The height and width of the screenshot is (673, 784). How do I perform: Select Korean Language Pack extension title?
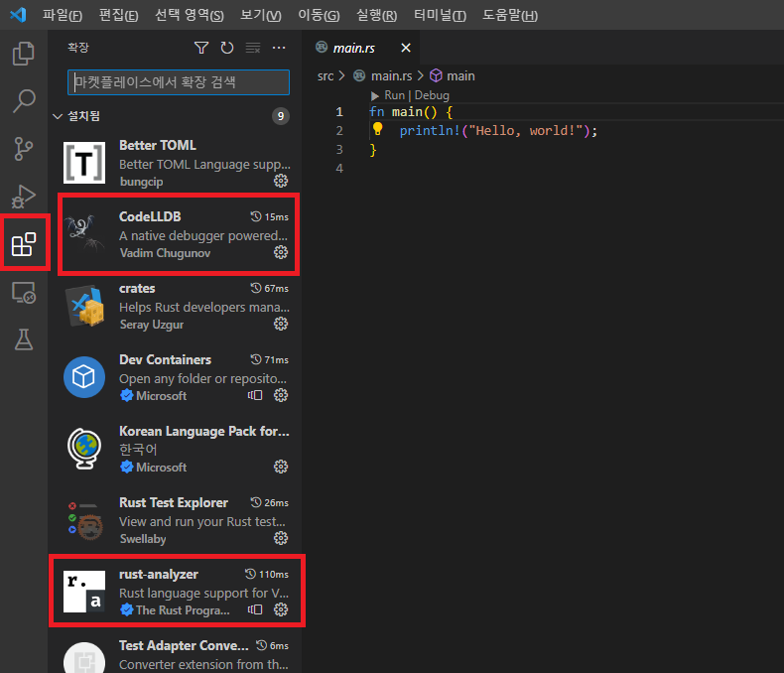click(204, 432)
